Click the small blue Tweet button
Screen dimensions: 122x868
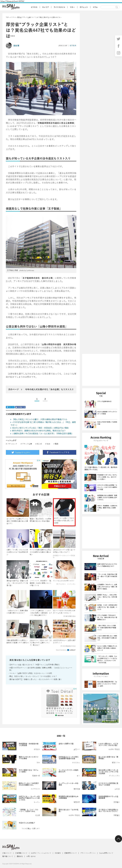coord(10,407)
